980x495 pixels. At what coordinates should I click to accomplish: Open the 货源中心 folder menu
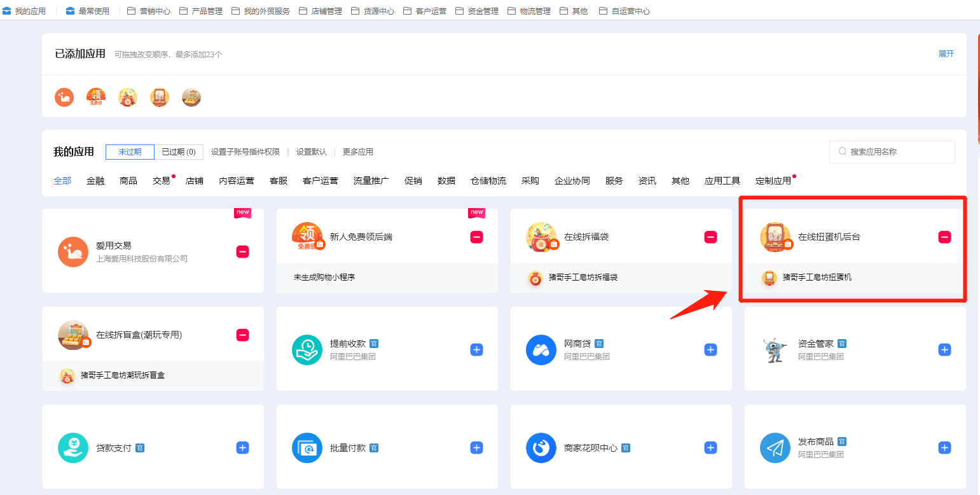[x=373, y=11]
